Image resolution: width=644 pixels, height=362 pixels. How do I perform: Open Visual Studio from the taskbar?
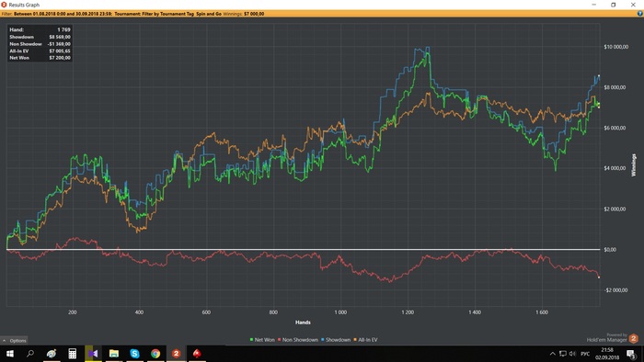pyautogui.click(x=93, y=354)
